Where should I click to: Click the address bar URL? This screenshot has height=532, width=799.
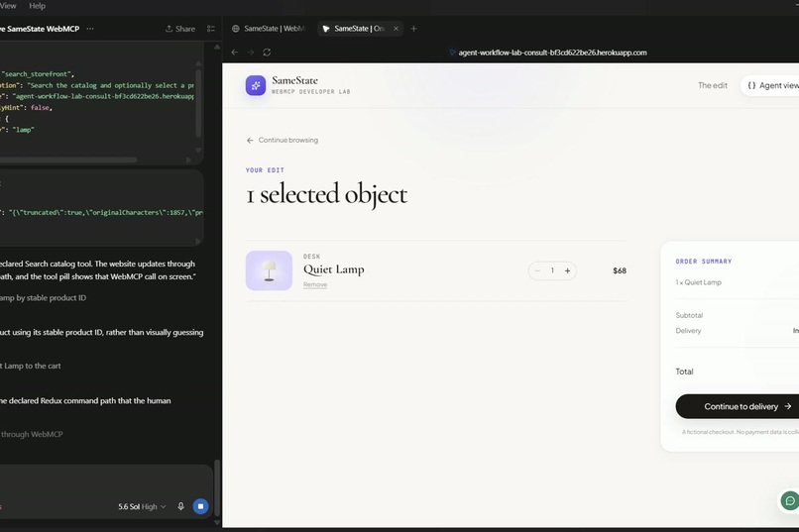point(552,53)
